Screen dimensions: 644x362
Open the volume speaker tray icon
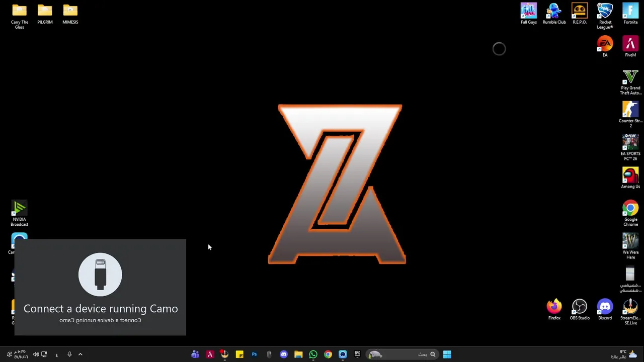coord(36,354)
